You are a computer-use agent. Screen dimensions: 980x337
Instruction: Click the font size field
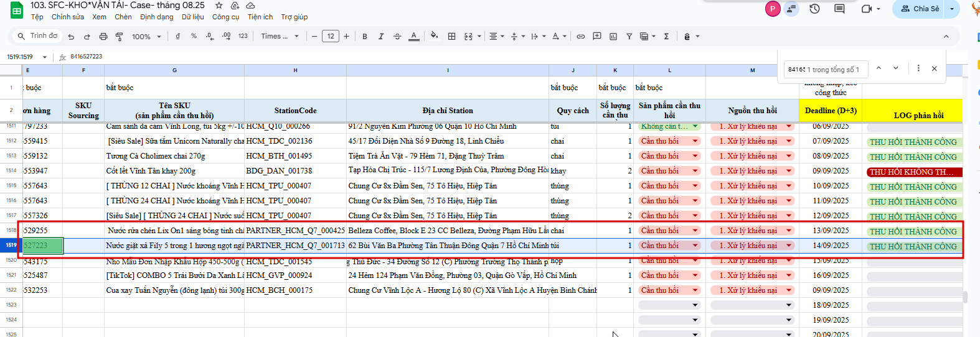click(x=331, y=36)
